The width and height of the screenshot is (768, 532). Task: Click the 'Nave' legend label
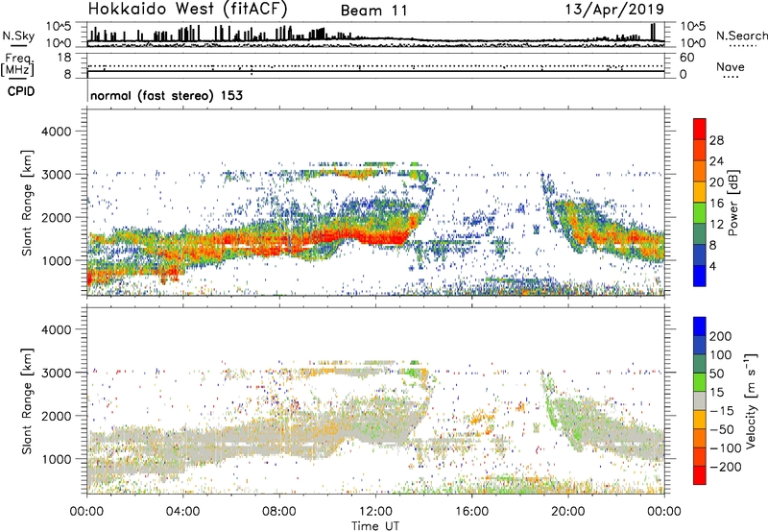point(731,67)
